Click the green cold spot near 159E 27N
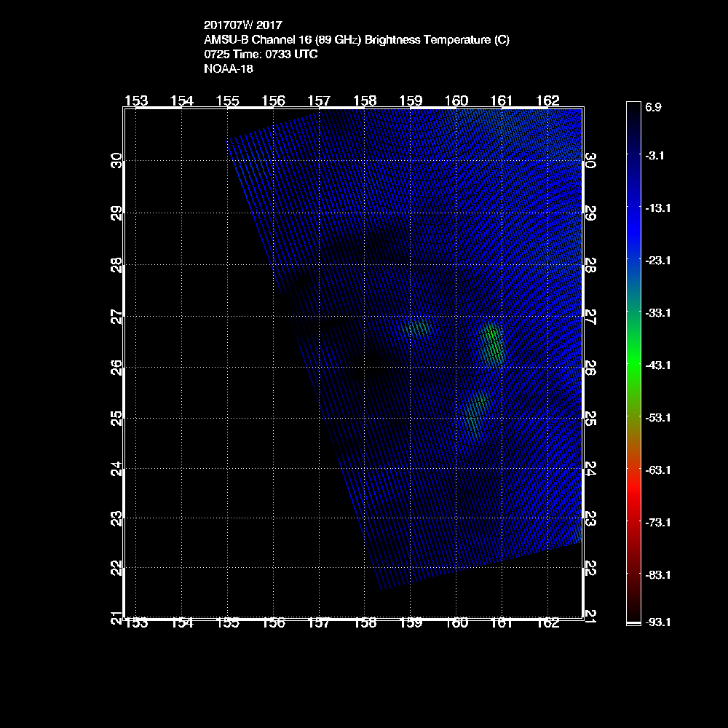Screen dimensions: 728x728 418,328
